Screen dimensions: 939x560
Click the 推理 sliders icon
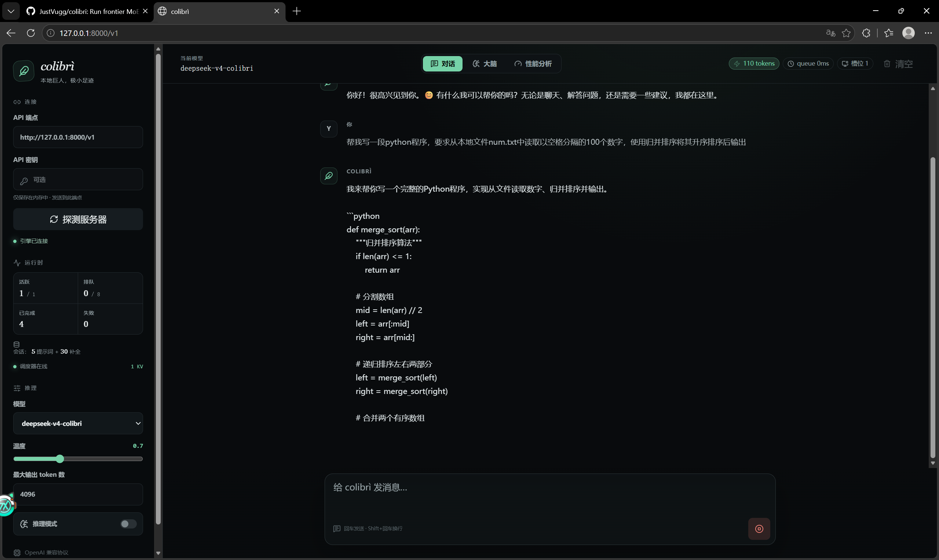17,388
